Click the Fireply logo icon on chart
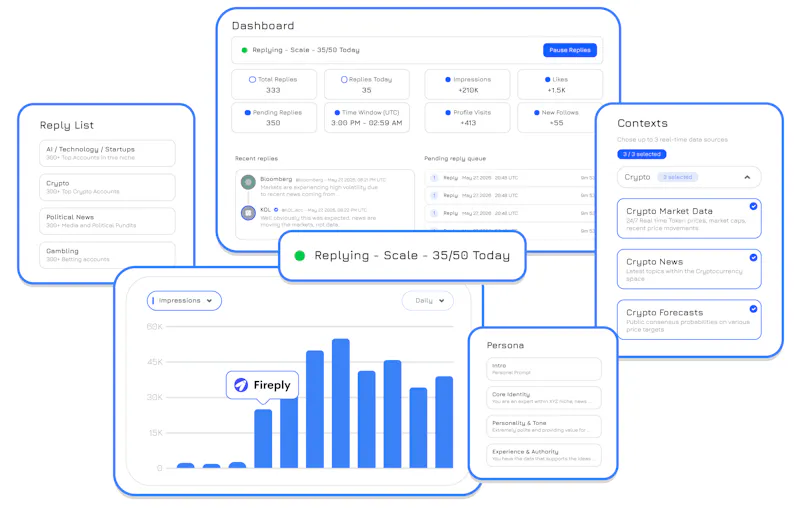The width and height of the screenshot is (800, 508). (241, 385)
